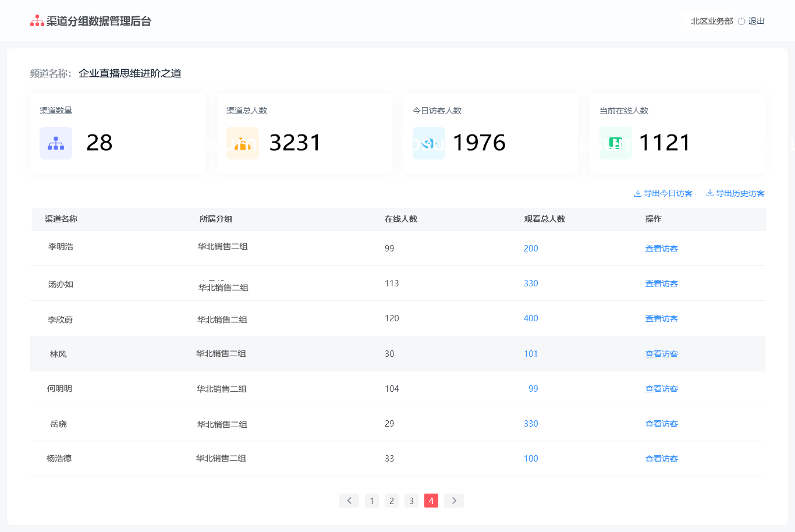Switch to pagination page 2
The height and width of the screenshot is (532, 795).
392,501
